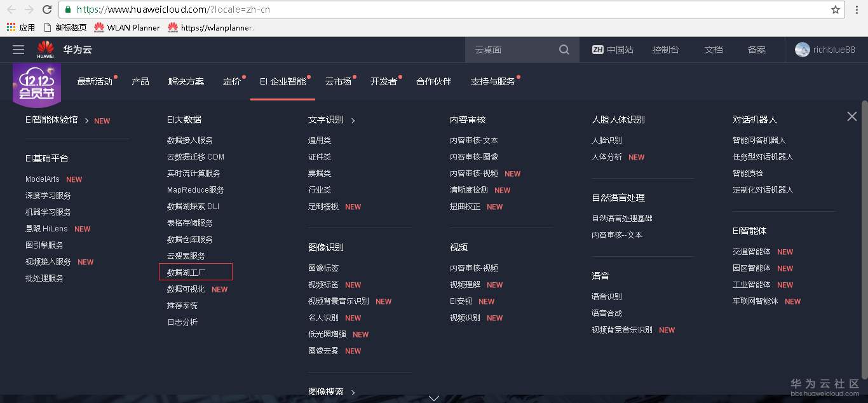Image resolution: width=868 pixels, height=403 pixels.
Task: Click the browser forward arrow
Action: (29, 10)
